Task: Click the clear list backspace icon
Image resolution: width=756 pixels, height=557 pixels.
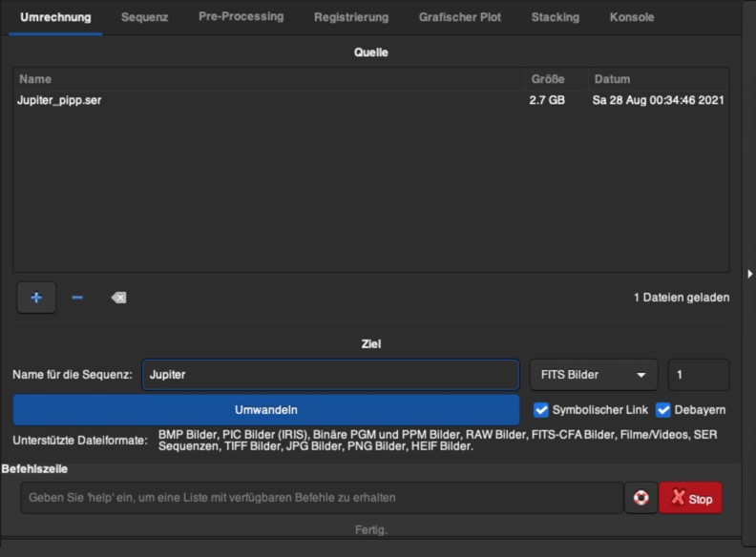Action: tap(118, 298)
